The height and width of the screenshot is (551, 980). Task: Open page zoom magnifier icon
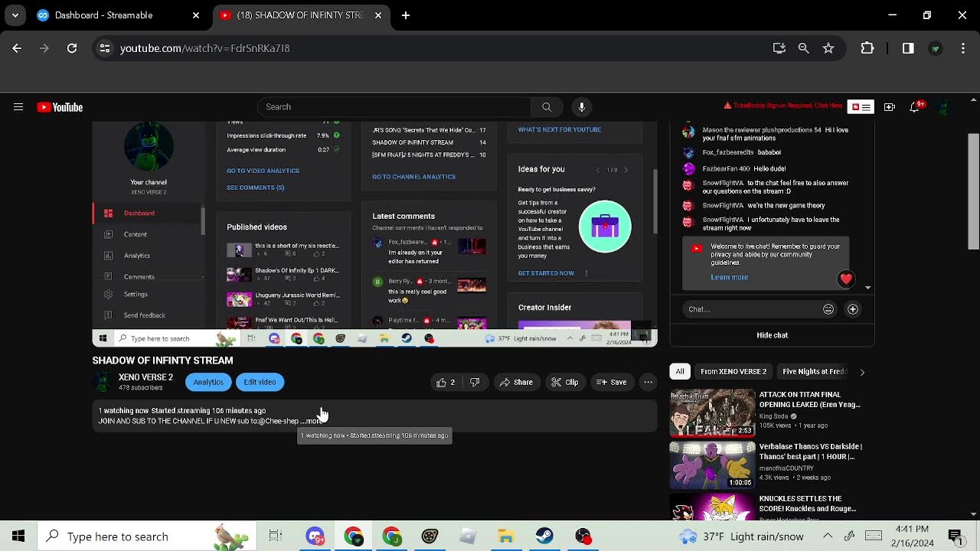804,48
